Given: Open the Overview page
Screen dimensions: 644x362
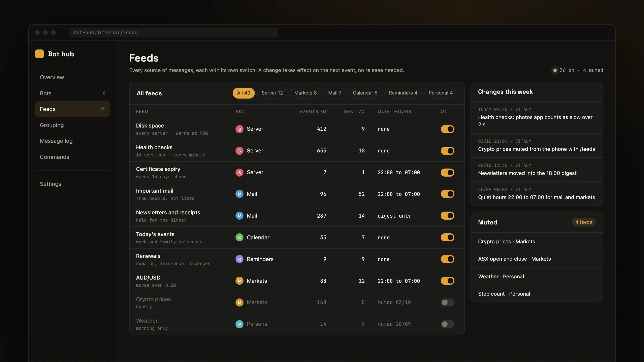Looking at the screenshot, I should tap(72, 77).
